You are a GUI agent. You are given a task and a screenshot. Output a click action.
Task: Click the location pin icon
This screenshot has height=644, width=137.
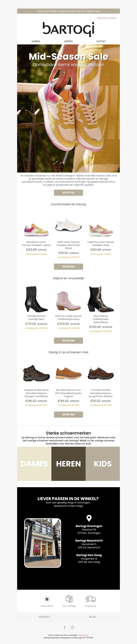tap(89, 517)
